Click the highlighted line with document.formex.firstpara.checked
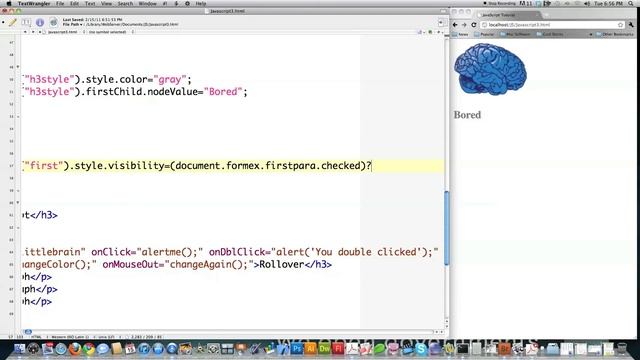Viewport: 640px width, 360px height. coord(233,166)
